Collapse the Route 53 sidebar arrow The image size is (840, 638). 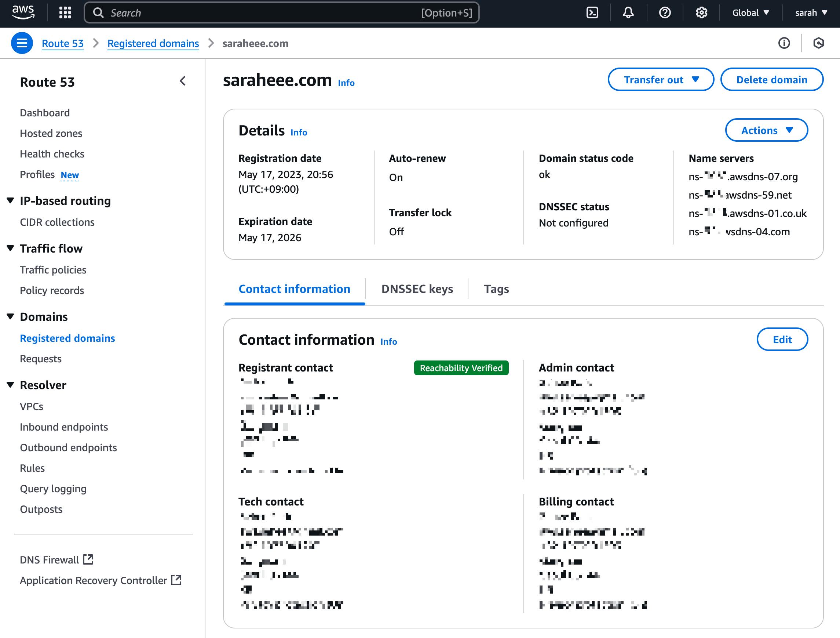(183, 81)
